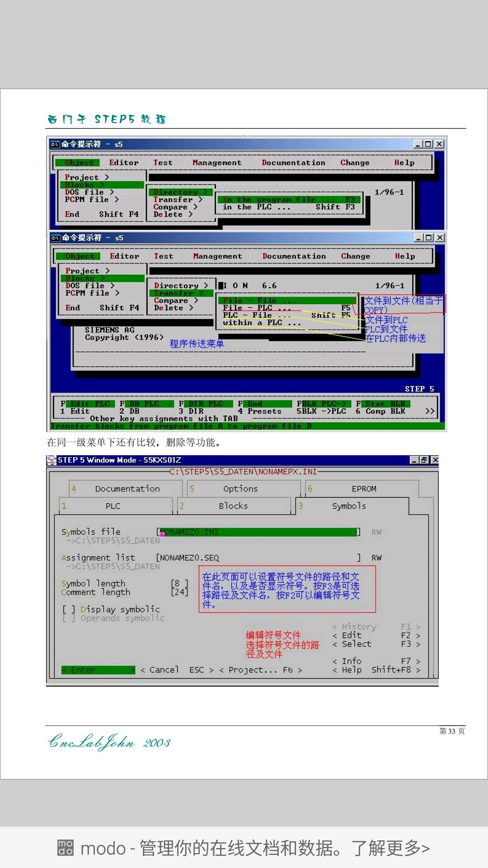Image resolution: width=488 pixels, height=868 pixels.
Task: Click F5 BLK->PLC function key
Action: coord(324,407)
